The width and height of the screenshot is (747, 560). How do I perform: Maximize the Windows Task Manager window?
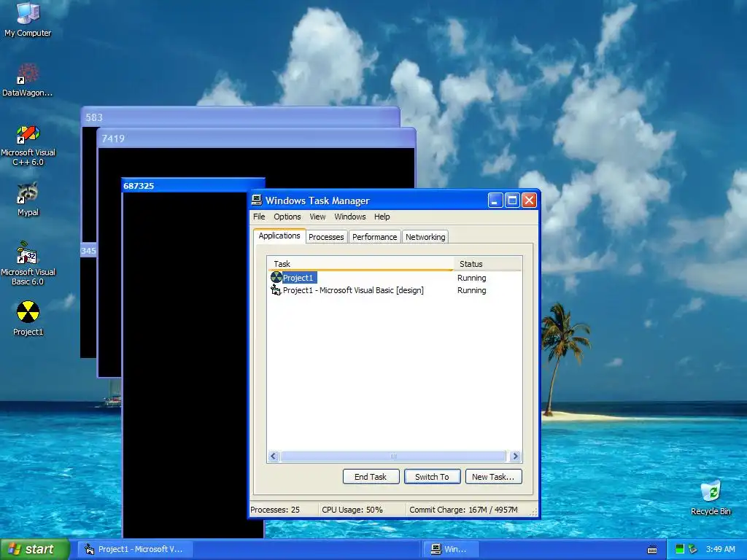click(x=512, y=201)
